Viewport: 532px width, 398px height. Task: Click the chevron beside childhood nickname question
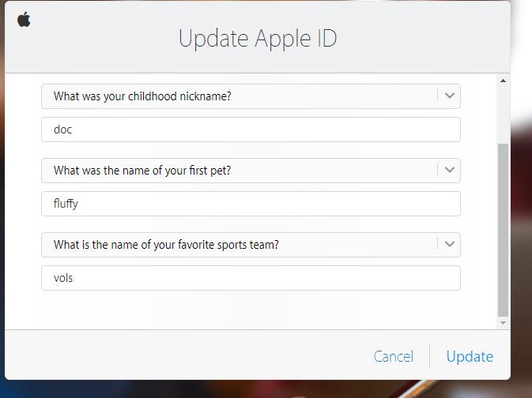(x=450, y=96)
